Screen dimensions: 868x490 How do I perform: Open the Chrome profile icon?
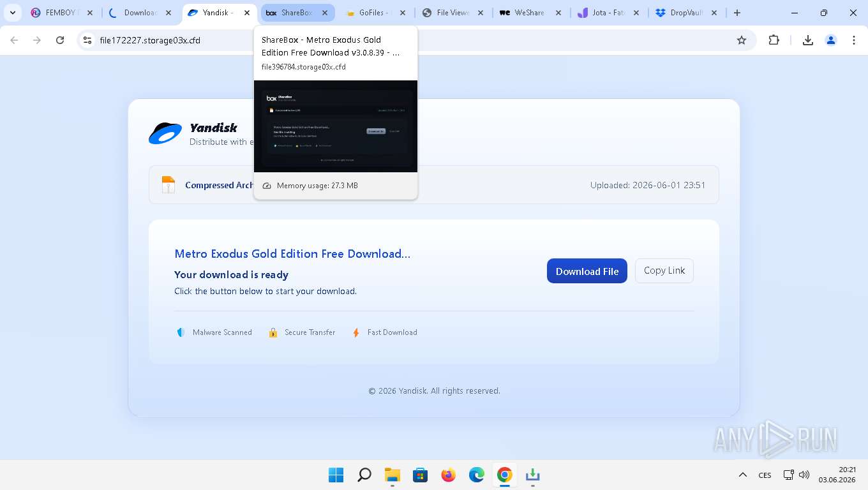(831, 40)
